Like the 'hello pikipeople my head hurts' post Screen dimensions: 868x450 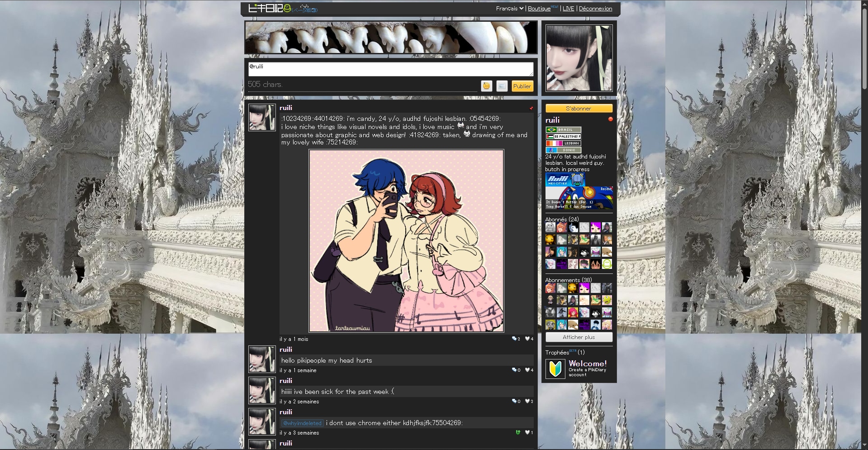pos(527,370)
